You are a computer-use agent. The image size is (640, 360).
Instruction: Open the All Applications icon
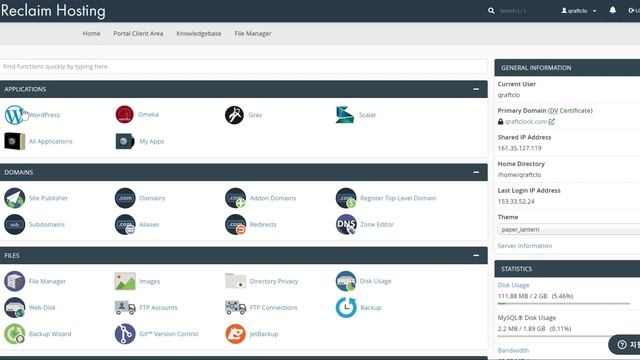[14, 141]
